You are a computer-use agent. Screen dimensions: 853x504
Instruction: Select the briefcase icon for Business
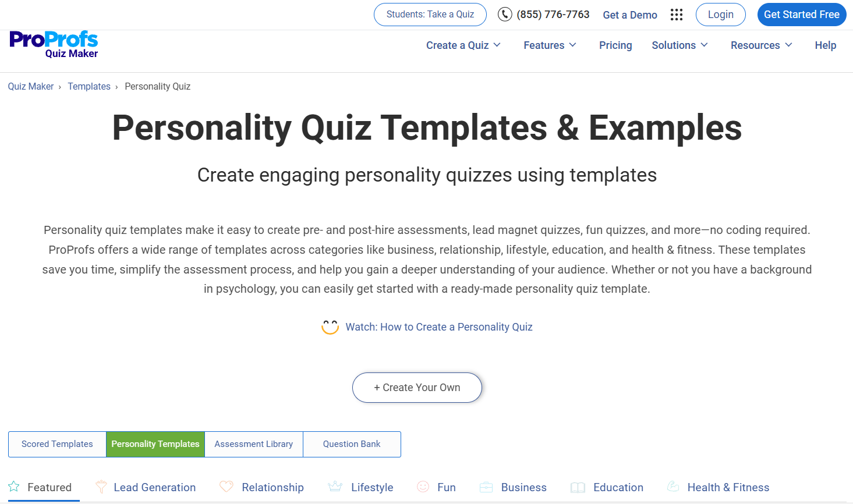pos(487,487)
